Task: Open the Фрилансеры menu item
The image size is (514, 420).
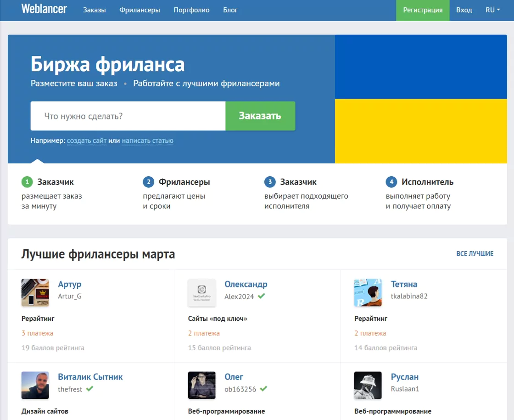Action: 140,10
